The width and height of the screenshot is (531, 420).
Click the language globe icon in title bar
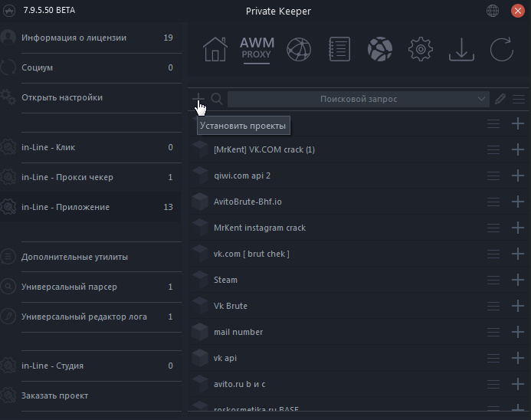pos(493,11)
